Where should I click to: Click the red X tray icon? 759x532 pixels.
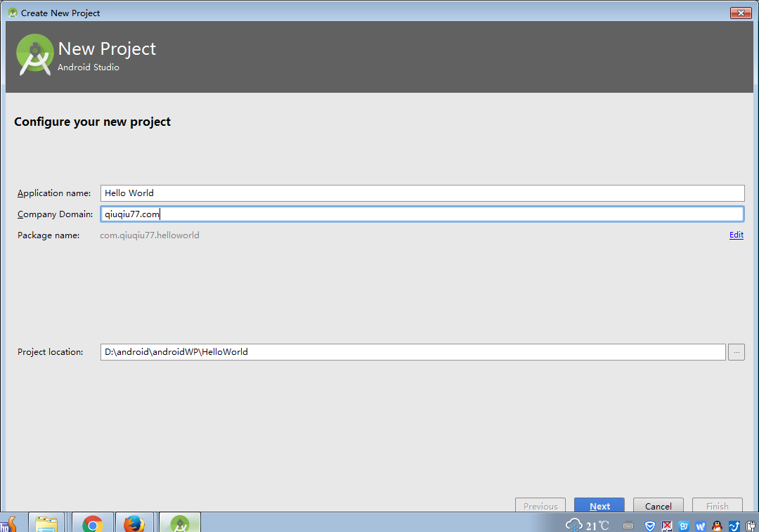(x=666, y=526)
